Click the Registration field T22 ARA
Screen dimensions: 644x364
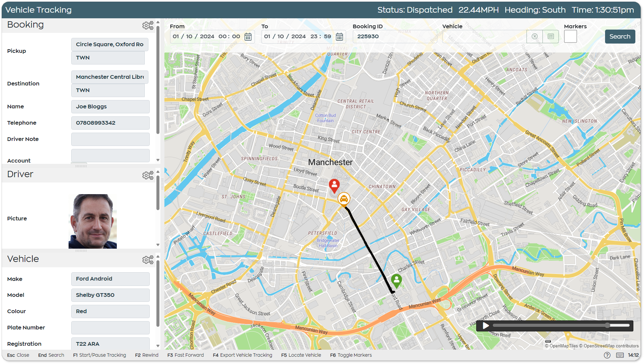(110, 344)
